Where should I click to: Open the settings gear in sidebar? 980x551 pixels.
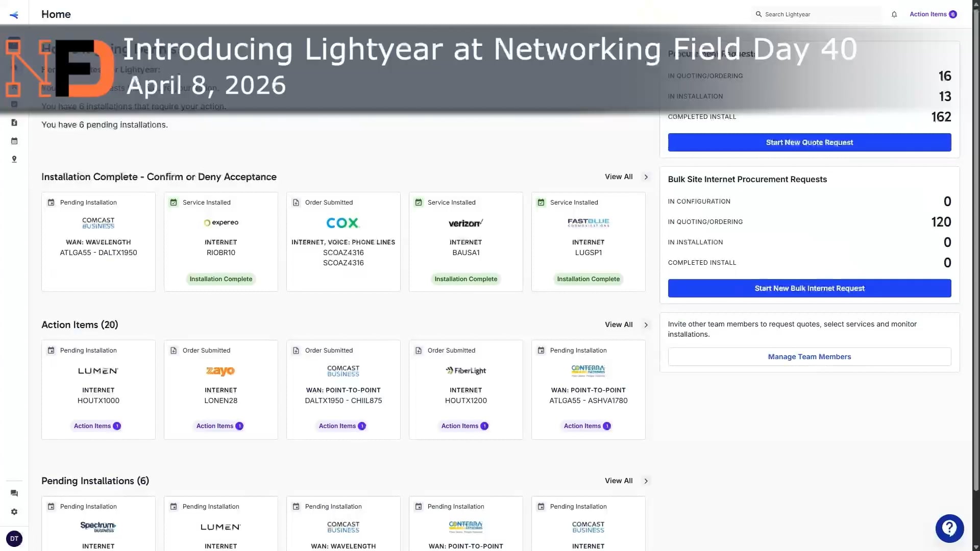tap(14, 512)
